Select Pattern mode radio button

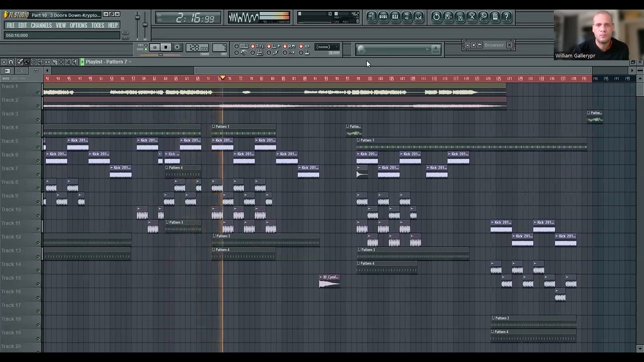(x=145, y=45)
